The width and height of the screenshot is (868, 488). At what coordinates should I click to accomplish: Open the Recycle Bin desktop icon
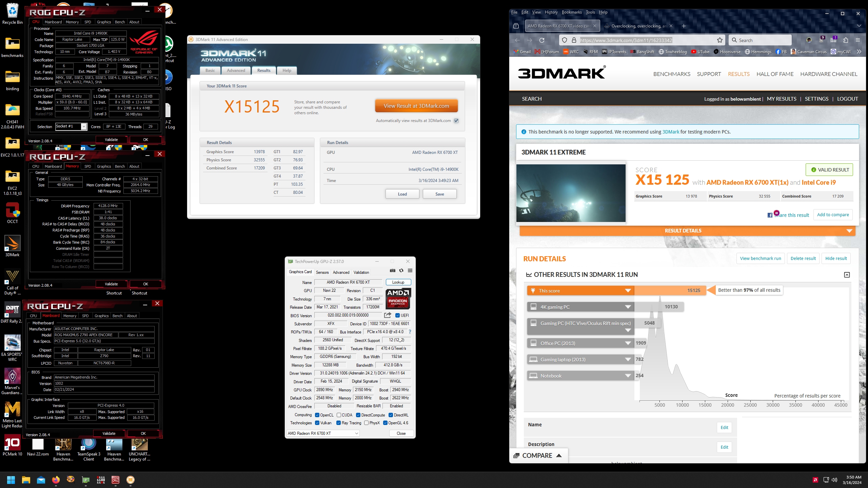click(13, 14)
